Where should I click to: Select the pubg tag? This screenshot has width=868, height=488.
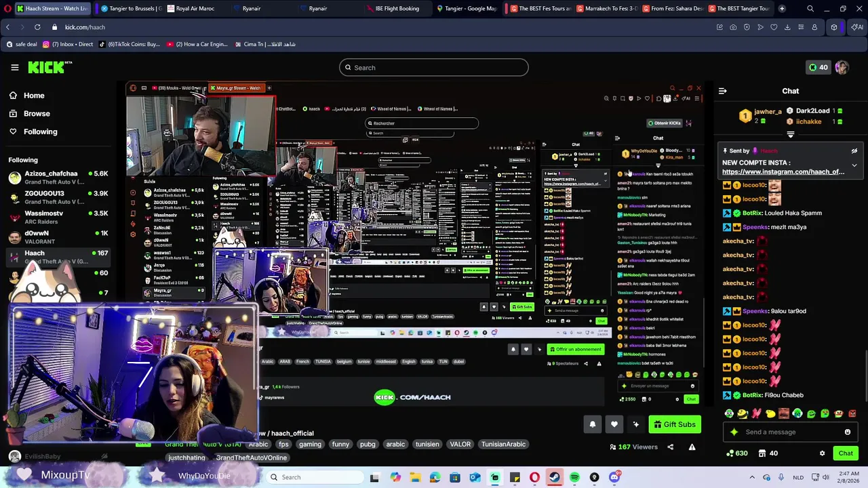click(368, 444)
